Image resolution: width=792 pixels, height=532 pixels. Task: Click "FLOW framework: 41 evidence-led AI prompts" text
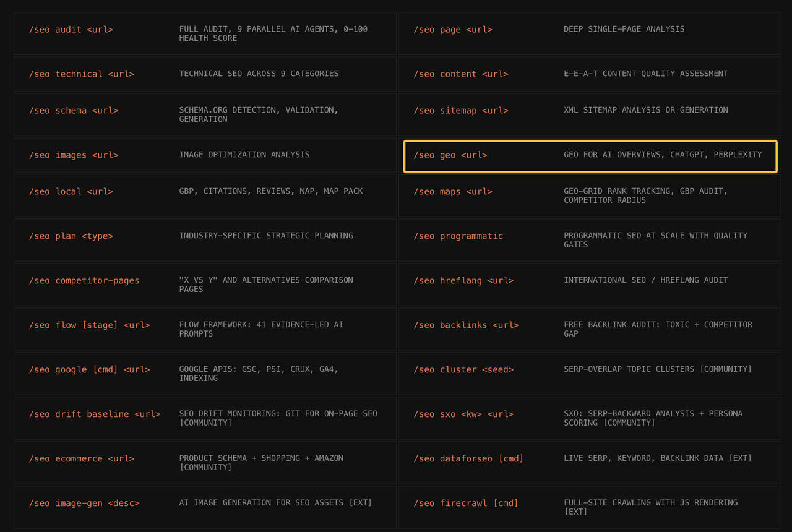pos(261,329)
